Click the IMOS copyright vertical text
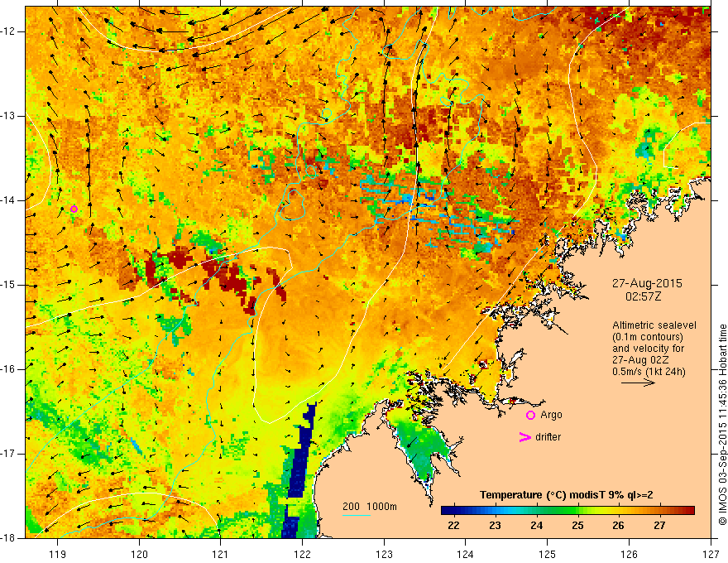The image size is (728, 563). pyautogui.click(x=722, y=425)
